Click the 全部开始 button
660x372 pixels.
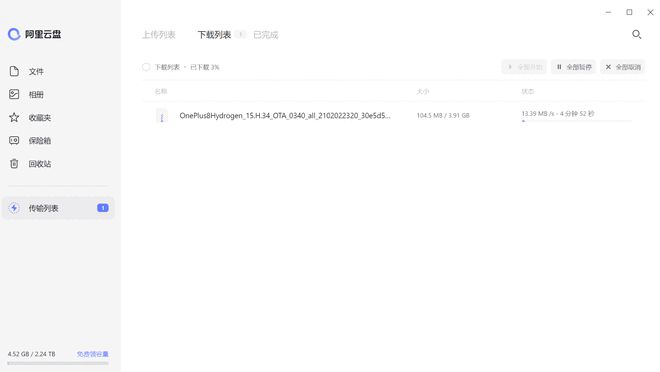pyautogui.click(x=524, y=67)
